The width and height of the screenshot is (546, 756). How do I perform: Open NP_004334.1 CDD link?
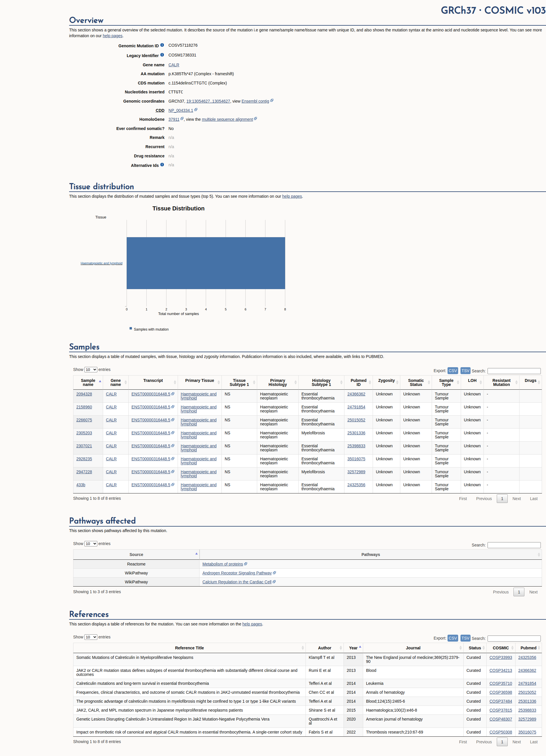click(x=181, y=110)
